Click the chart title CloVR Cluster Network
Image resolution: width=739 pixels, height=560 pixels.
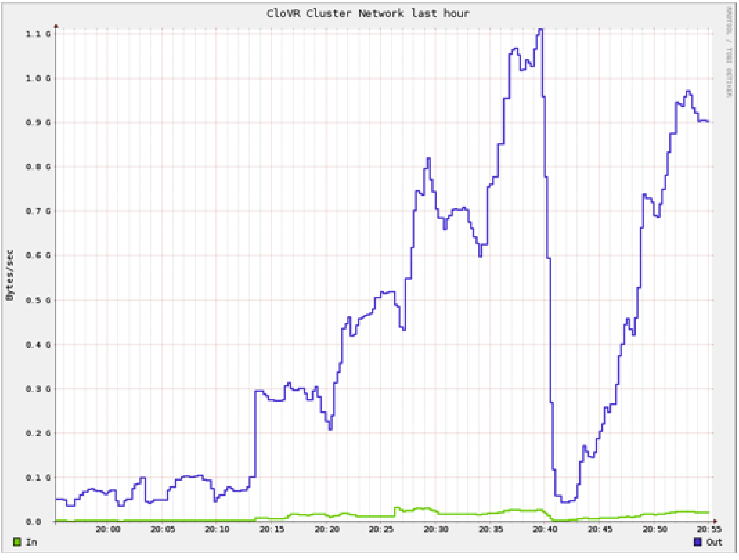coord(335,13)
